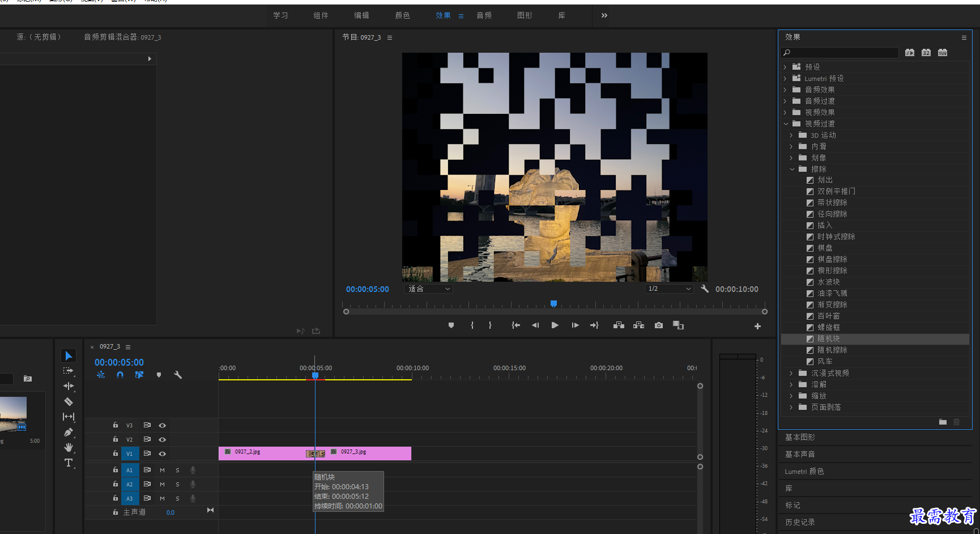The width and height of the screenshot is (980, 534).
Task: Click the Mark Out bracket button
Action: (x=490, y=325)
